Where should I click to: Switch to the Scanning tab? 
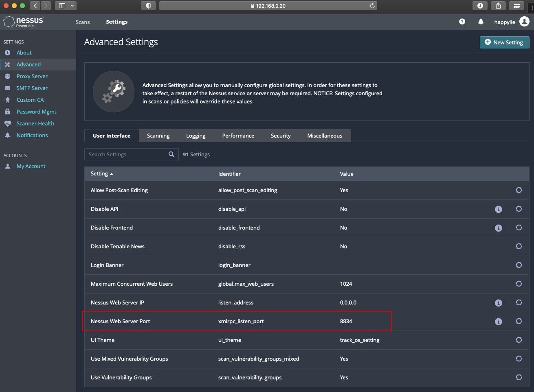click(x=158, y=136)
